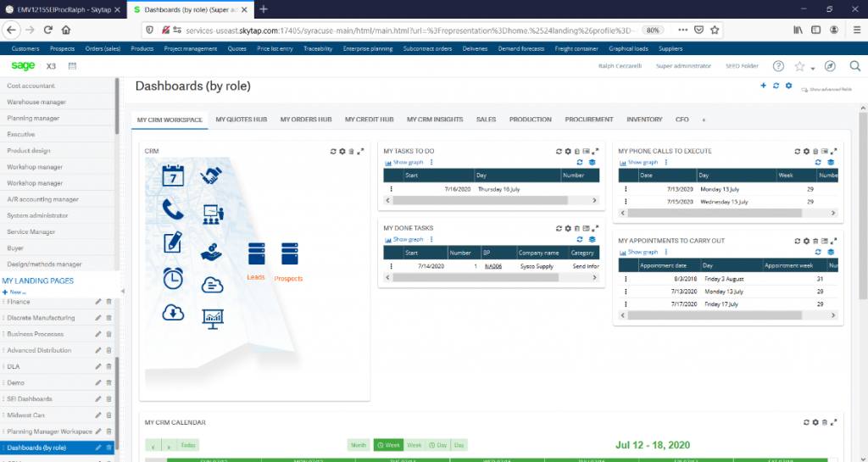This screenshot has width=868, height=462.
Task: Click the alarm clock icon in CRM
Action: [173, 278]
